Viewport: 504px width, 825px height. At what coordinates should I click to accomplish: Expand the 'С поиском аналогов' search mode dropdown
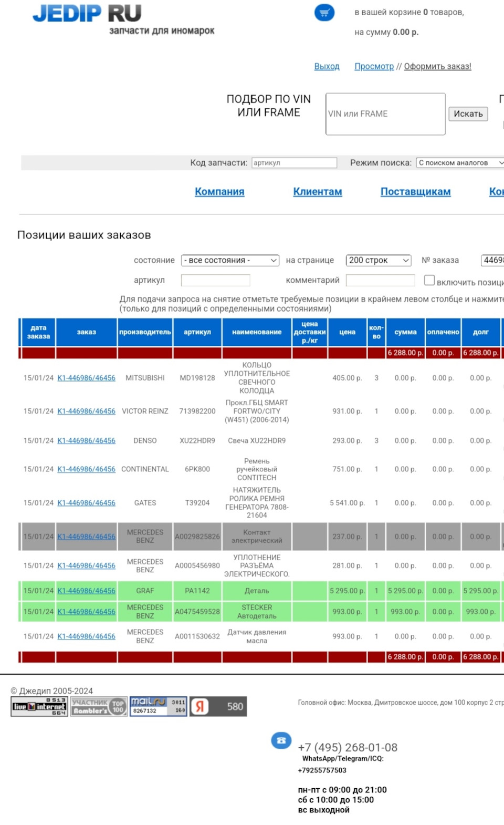tap(460, 163)
